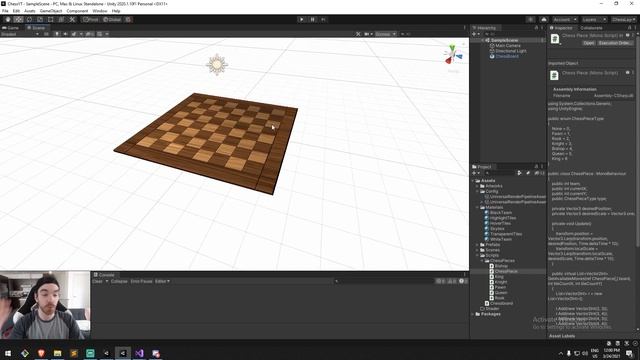Switch to the Game tab
Image resolution: width=640 pixels, height=360 pixels.
point(11,28)
